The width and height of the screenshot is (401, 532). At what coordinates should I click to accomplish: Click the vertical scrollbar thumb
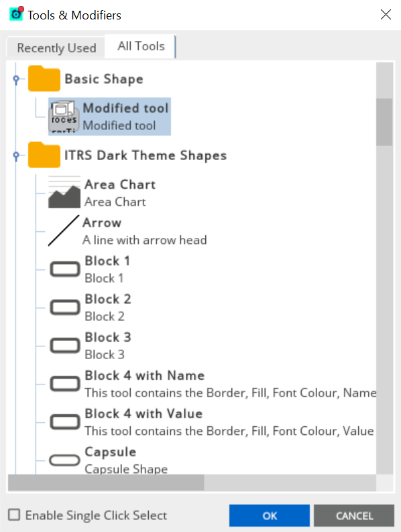pyautogui.click(x=384, y=122)
